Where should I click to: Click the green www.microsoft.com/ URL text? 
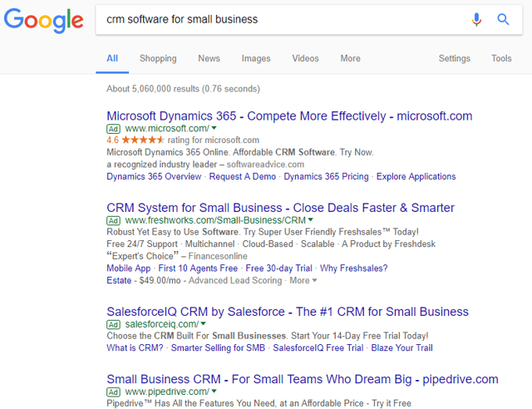(x=167, y=129)
